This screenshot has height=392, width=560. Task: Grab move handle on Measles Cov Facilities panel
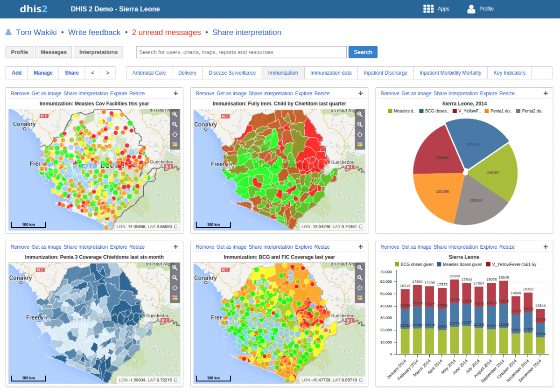coord(175,93)
